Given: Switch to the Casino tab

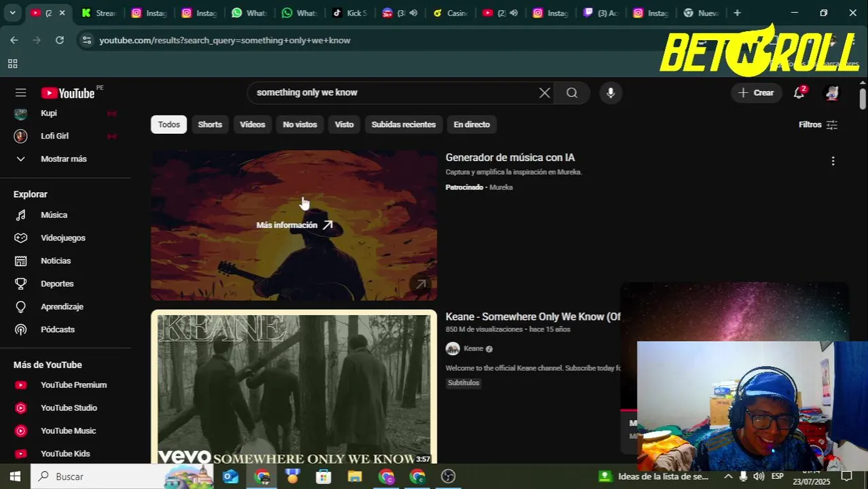Looking at the screenshot, I should click(x=450, y=13).
